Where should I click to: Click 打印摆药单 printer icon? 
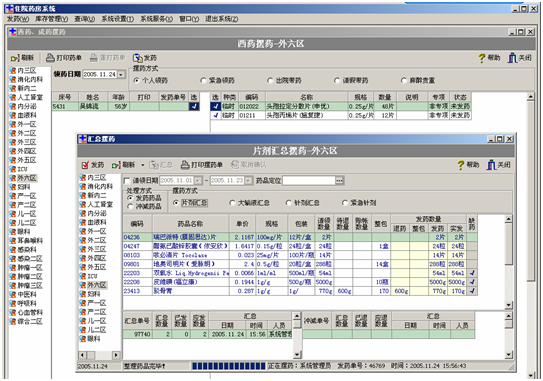pos(185,165)
